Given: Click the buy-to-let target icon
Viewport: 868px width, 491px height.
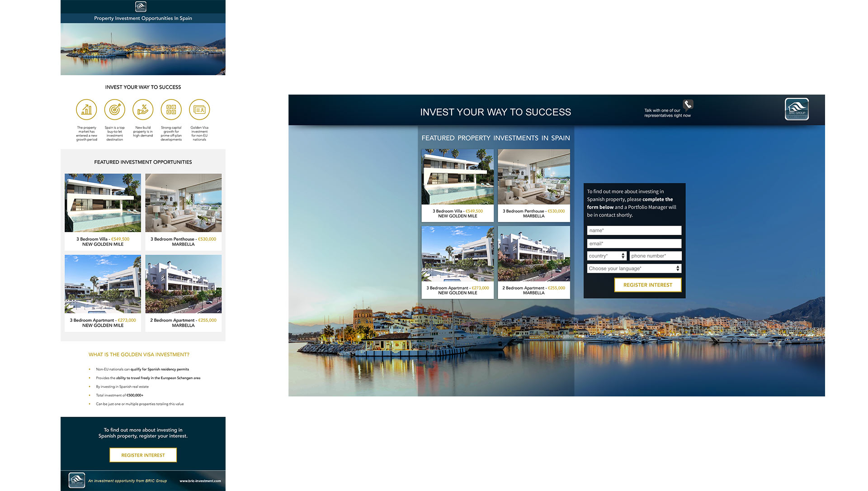Looking at the screenshot, I should point(115,110).
